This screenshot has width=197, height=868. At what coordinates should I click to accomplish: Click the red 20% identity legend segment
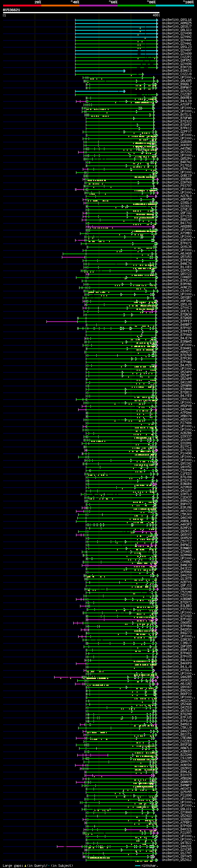(x=22, y=6)
